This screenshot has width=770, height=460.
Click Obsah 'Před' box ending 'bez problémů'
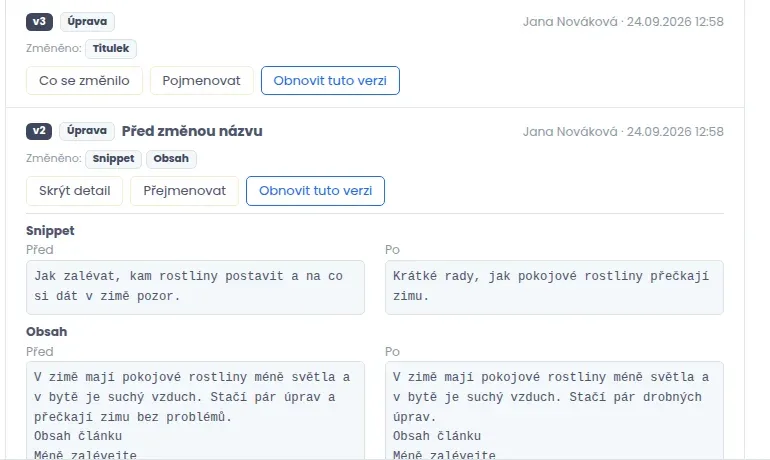pyautogui.click(x=195, y=411)
